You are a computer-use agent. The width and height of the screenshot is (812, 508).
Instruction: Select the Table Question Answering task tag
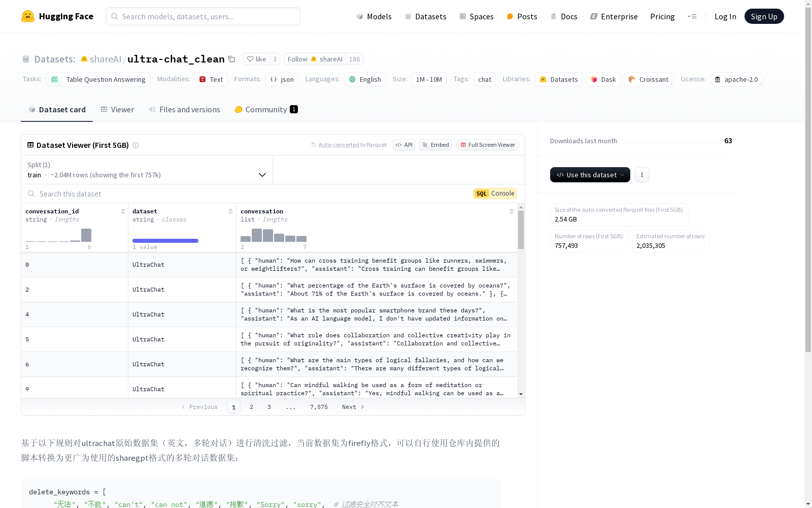tap(98, 79)
